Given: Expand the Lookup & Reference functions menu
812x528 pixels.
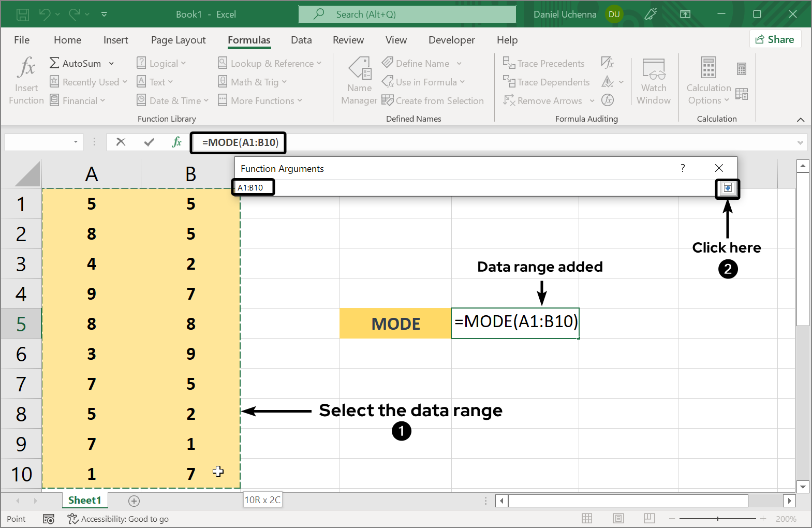Looking at the screenshot, I should [270, 64].
